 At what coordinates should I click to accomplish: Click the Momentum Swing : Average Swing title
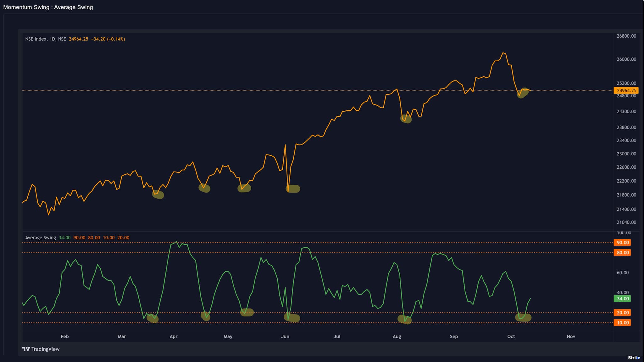(48, 7)
